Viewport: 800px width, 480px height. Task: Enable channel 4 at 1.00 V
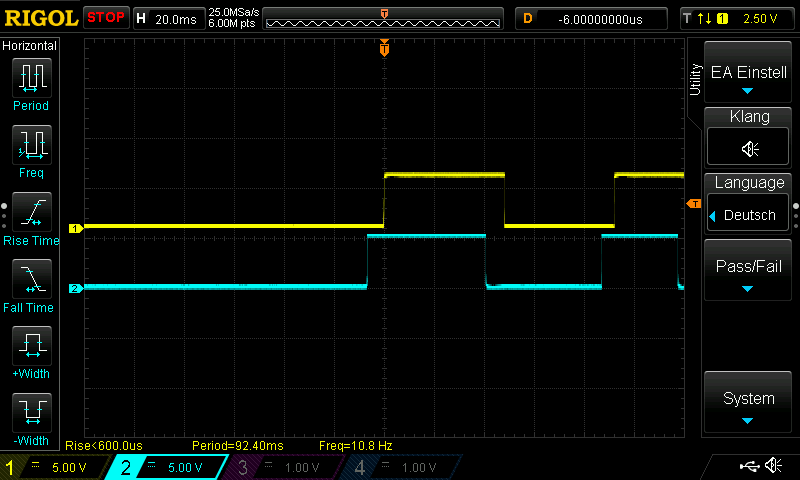point(402,467)
